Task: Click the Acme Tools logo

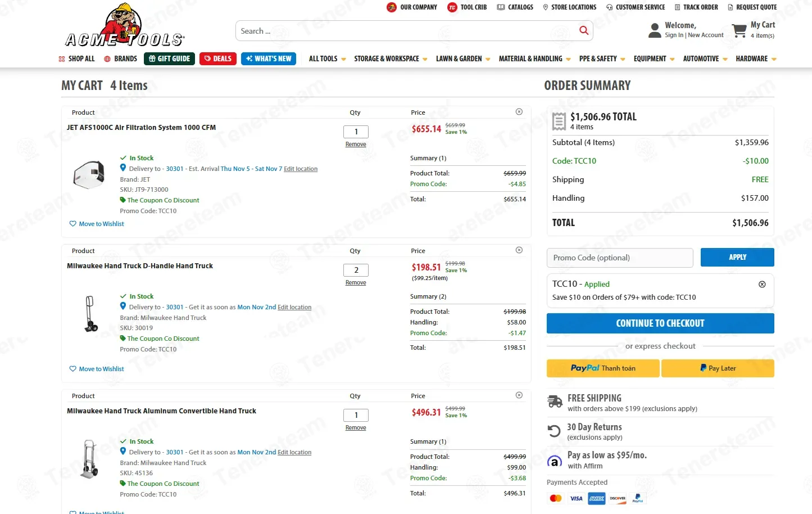Action: pyautogui.click(x=124, y=25)
